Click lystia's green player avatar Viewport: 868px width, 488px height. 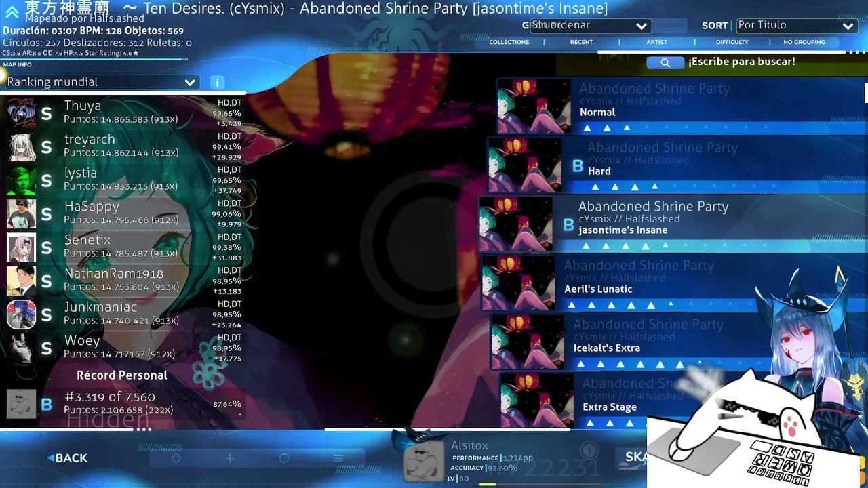click(x=21, y=180)
